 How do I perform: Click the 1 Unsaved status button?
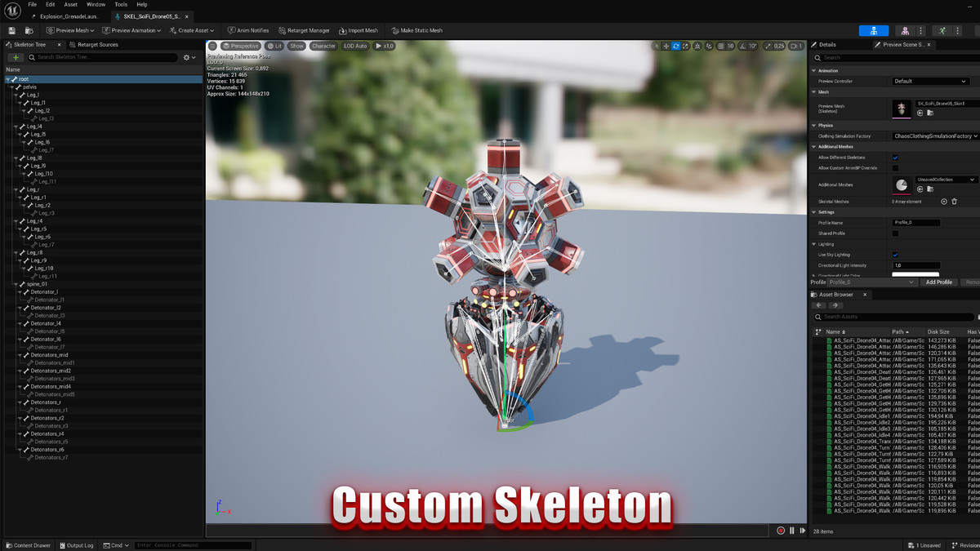[924, 545]
